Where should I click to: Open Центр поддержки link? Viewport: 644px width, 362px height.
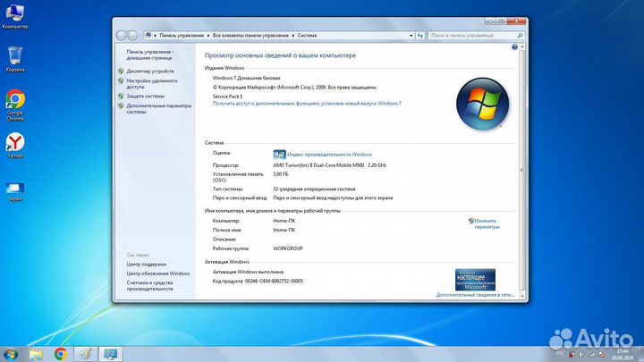click(146, 265)
